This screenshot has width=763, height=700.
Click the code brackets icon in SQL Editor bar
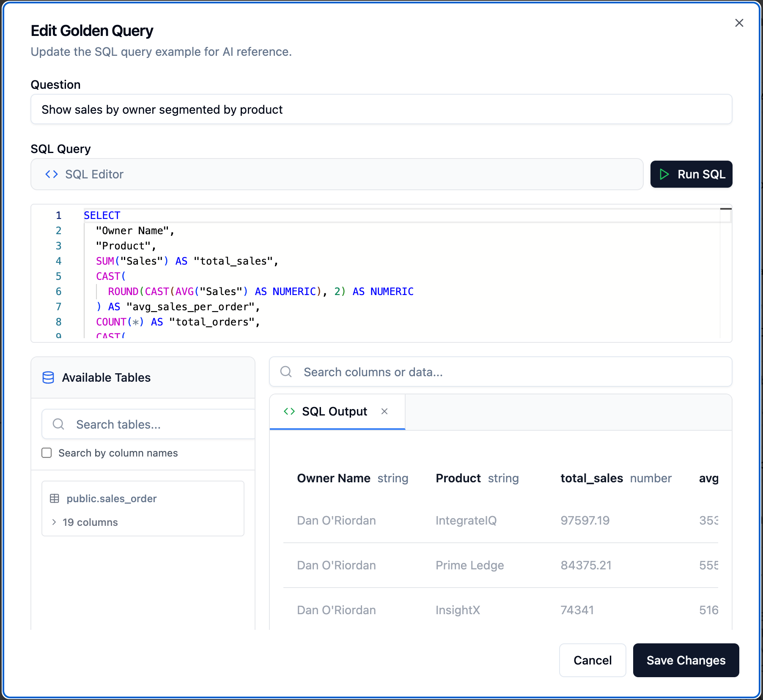pos(51,174)
